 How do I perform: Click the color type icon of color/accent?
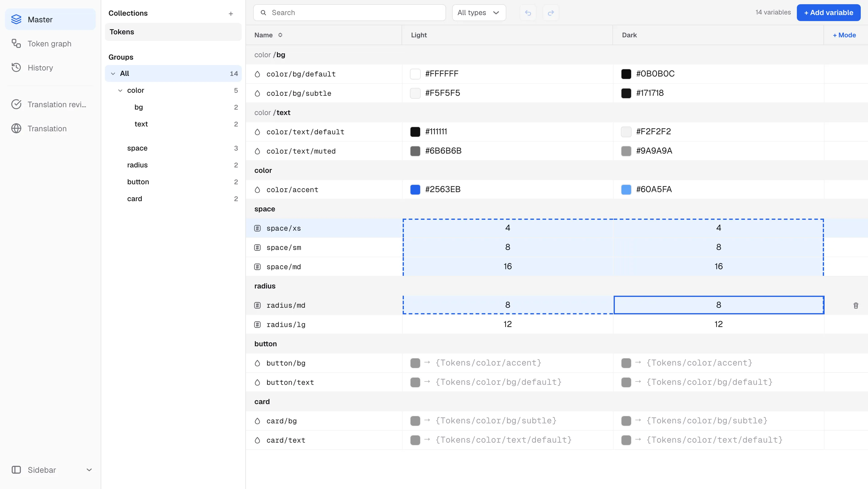tap(257, 190)
